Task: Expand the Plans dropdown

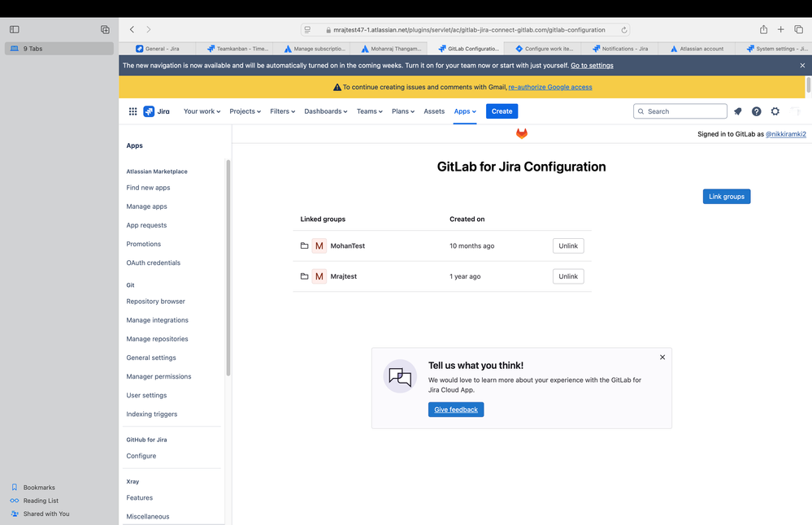Action: 403,111
